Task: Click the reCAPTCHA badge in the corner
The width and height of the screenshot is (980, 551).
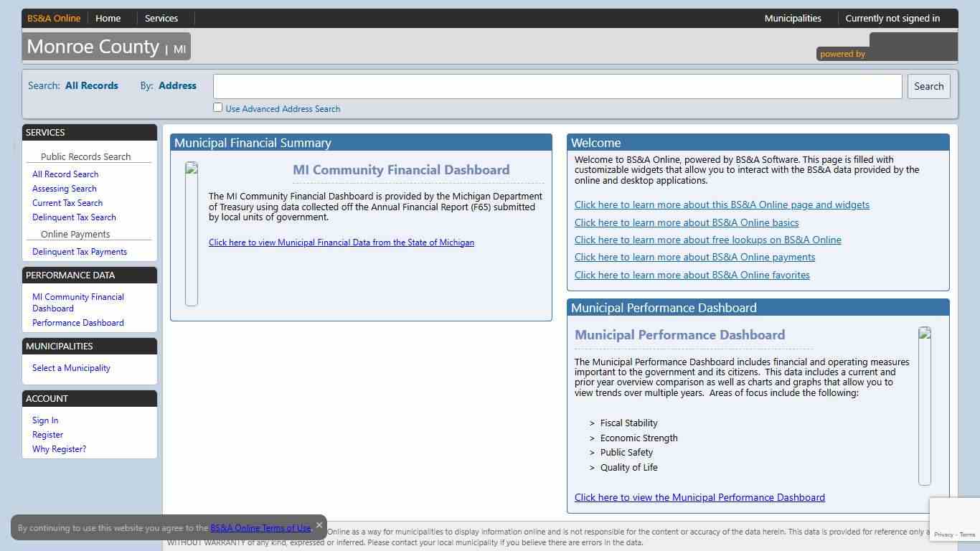Action: pos(954,519)
